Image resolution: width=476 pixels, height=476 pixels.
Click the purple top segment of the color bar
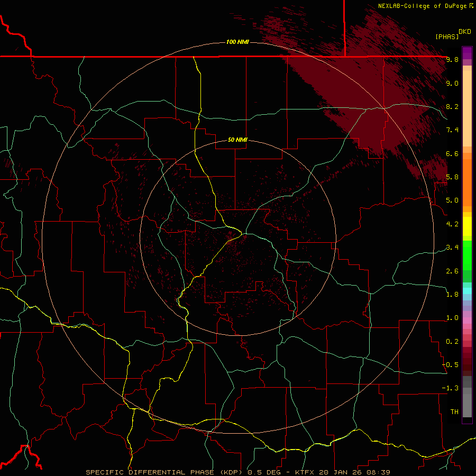tap(467, 53)
